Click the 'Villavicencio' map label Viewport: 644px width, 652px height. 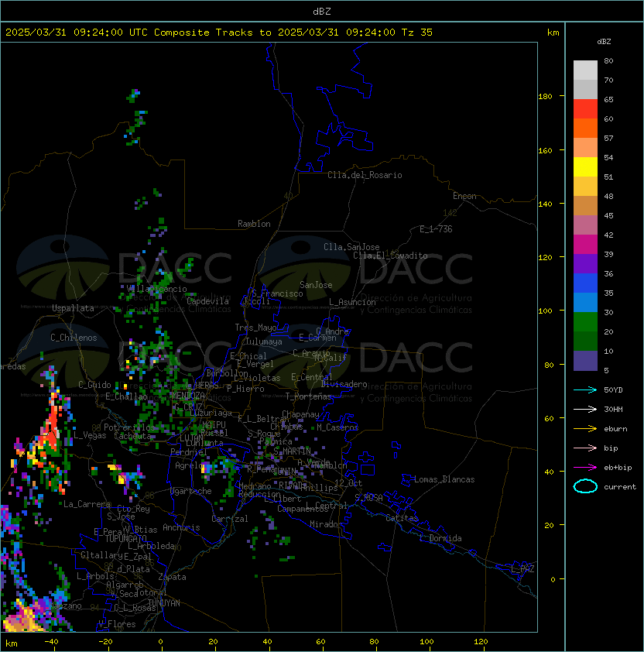point(156,289)
